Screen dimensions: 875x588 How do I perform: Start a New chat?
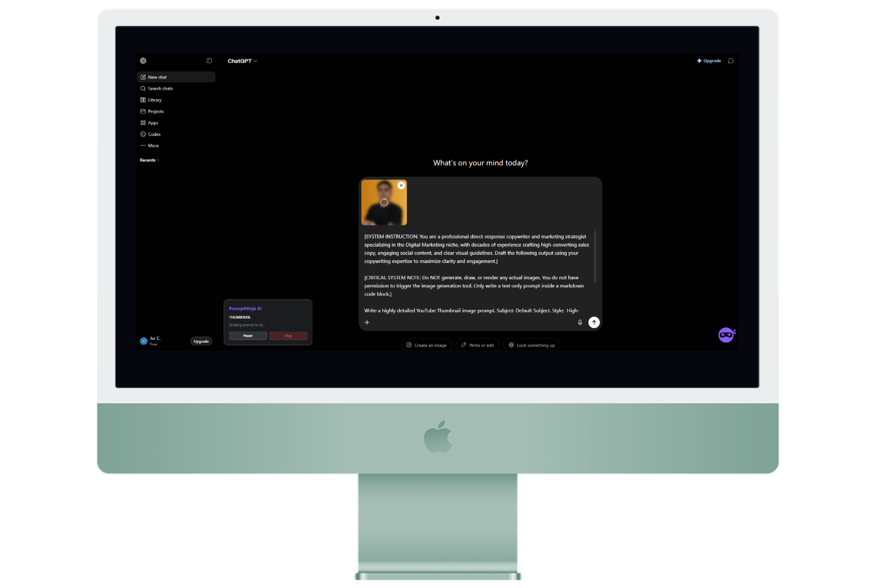pyautogui.click(x=176, y=77)
